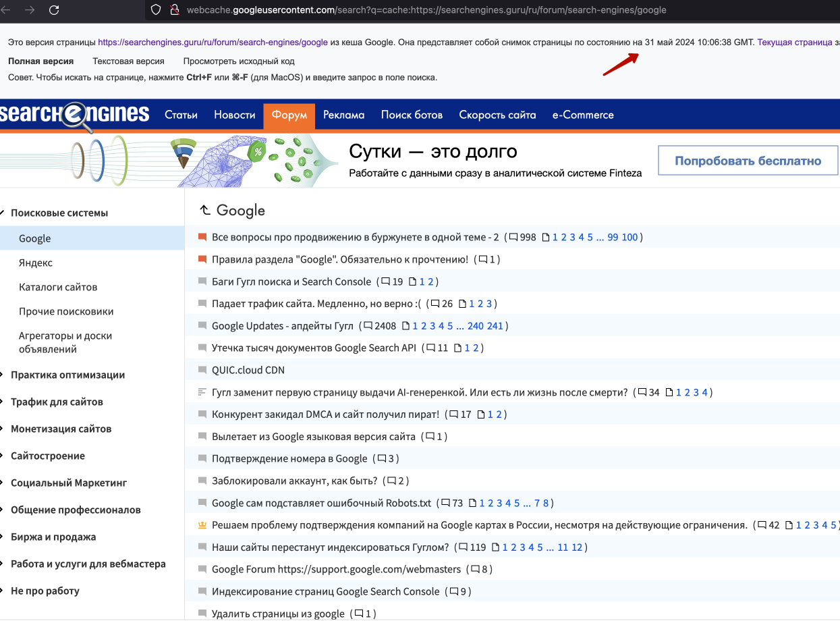Open the tracking protection shield icon
The image size is (840, 621).
pos(156,10)
